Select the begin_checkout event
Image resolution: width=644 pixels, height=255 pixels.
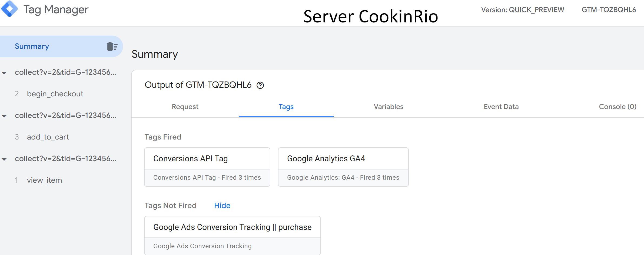[x=55, y=94]
